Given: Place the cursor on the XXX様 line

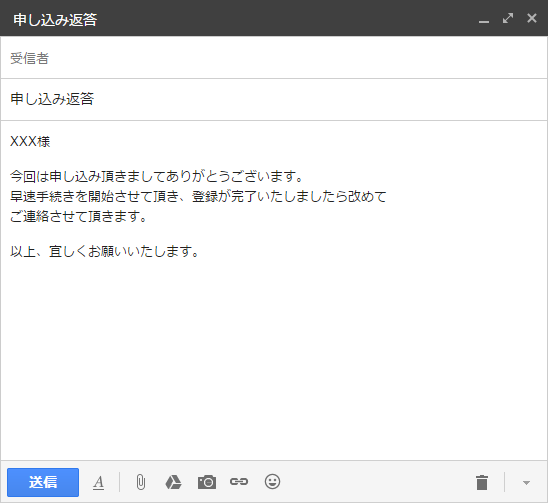Looking at the screenshot, I should [x=30, y=142].
